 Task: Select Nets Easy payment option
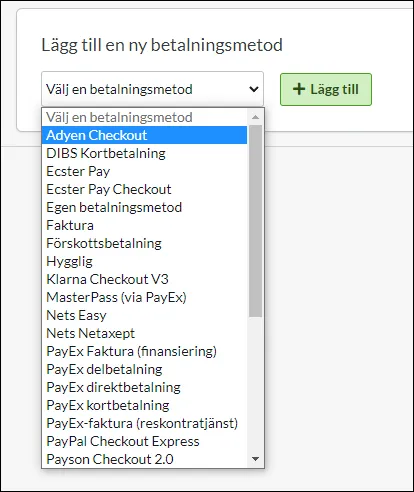144,315
